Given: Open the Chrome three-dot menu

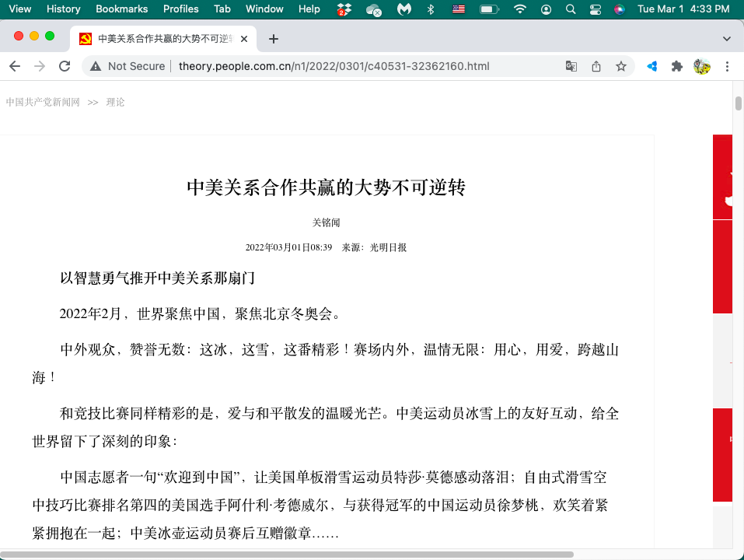Looking at the screenshot, I should coord(728,66).
